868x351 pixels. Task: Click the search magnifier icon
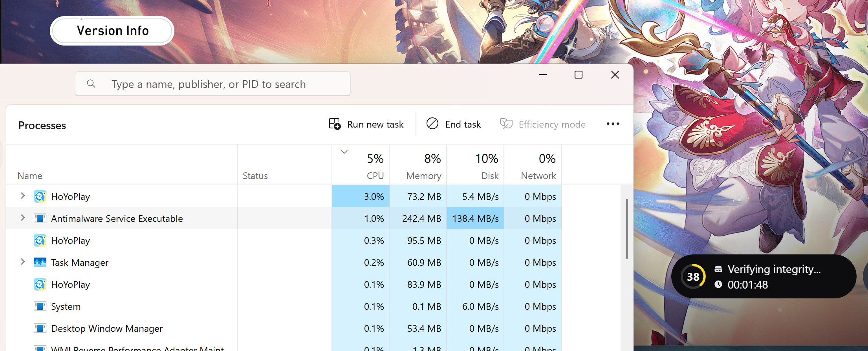91,84
